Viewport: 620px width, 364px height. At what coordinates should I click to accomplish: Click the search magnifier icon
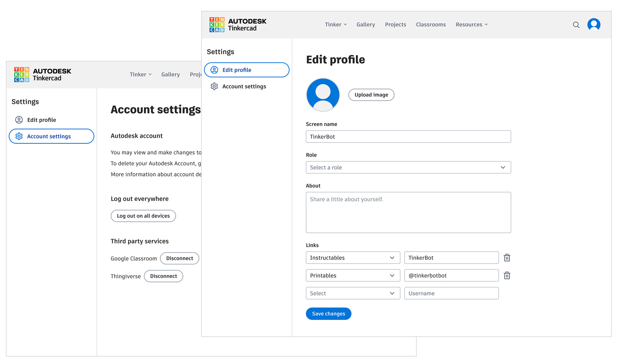pyautogui.click(x=576, y=25)
